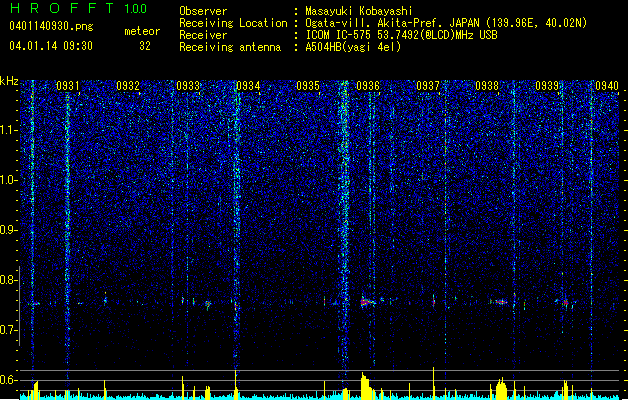The width and height of the screenshot is (629, 400).
Task: Click the Receiving Location label
Action: (233, 23)
